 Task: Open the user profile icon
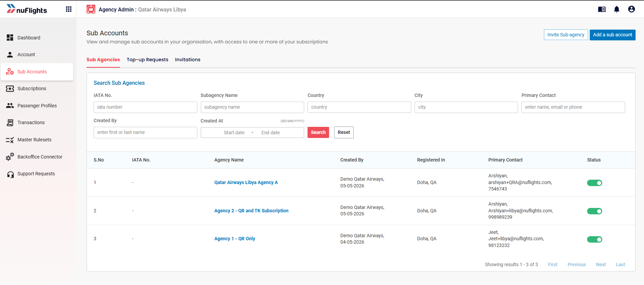click(632, 9)
